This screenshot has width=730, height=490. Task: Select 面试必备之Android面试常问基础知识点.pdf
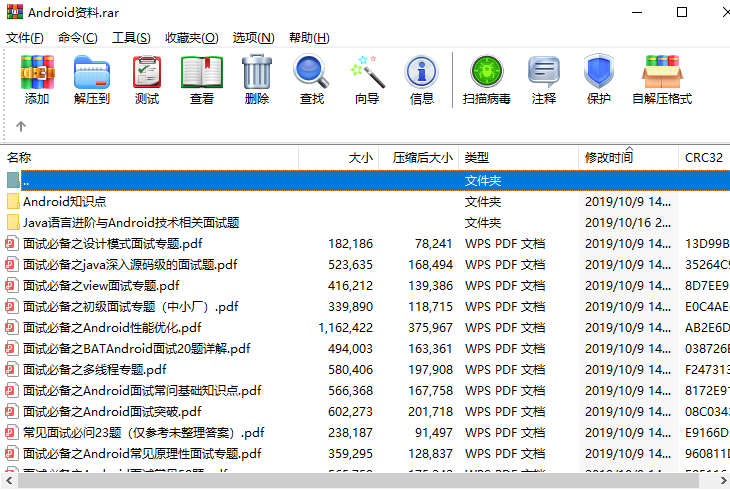(x=142, y=391)
